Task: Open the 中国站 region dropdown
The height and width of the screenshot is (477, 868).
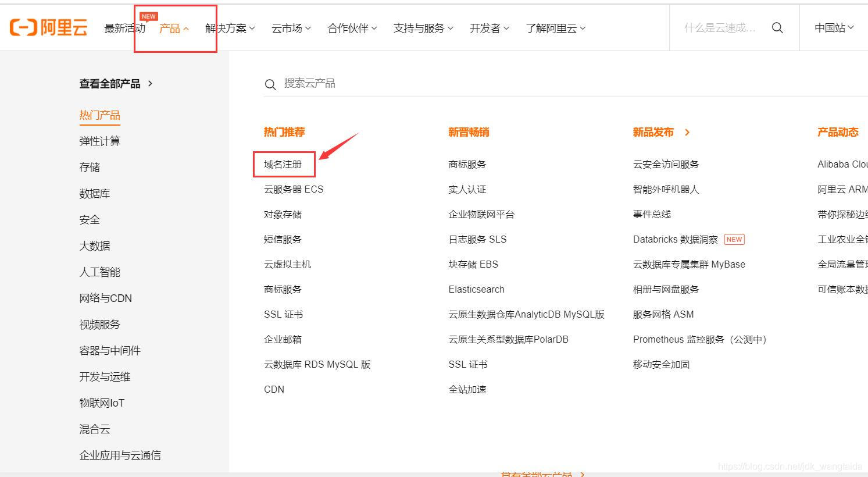Action: point(834,28)
